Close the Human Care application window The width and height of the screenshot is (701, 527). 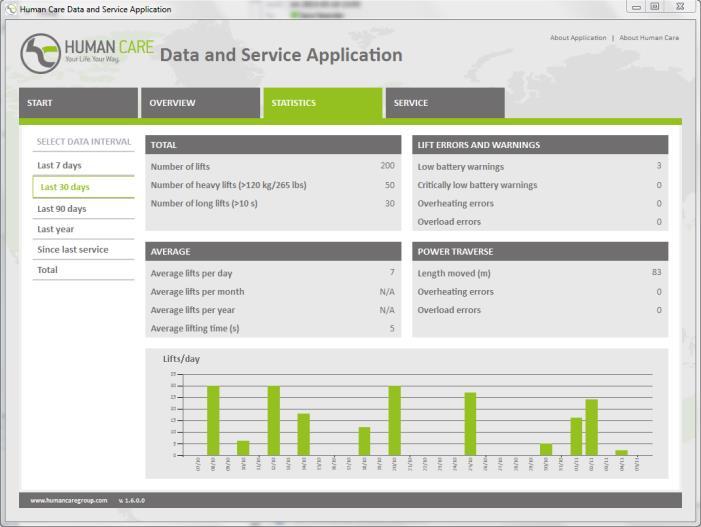pos(680,7)
